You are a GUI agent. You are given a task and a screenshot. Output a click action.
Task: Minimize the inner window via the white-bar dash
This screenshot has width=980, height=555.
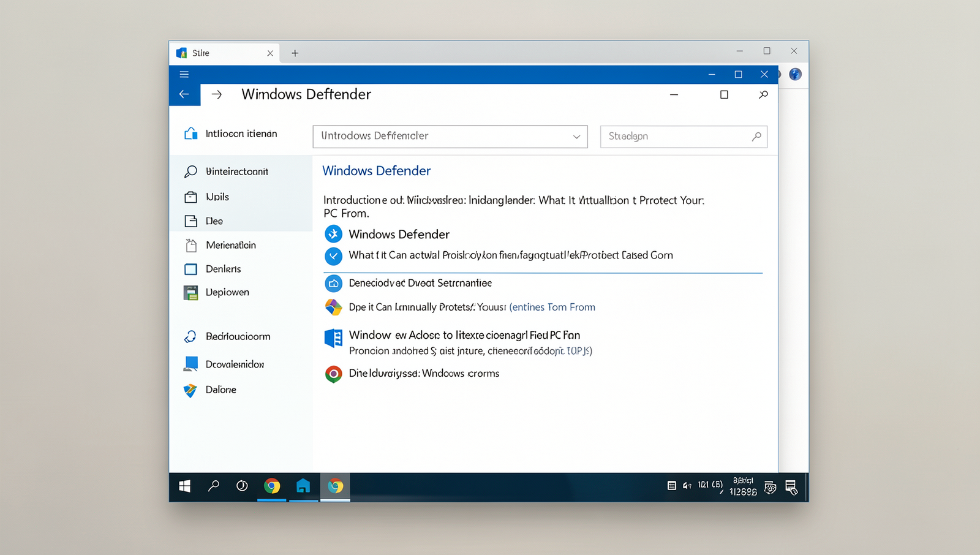pyautogui.click(x=674, y=95)
